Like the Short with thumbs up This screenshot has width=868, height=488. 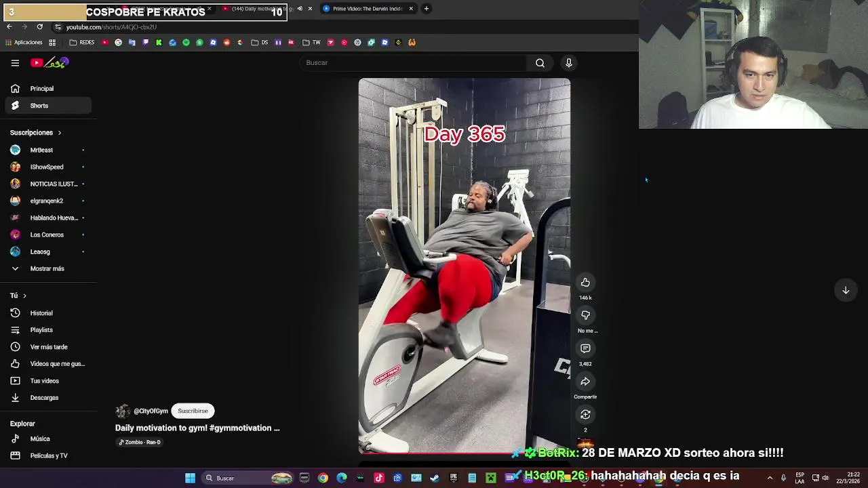pos(585,283)
